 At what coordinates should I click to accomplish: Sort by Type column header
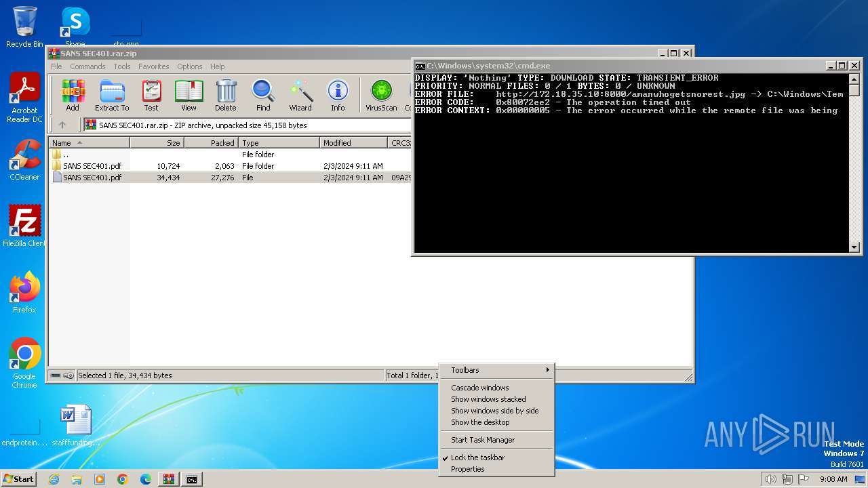coord(279,143)
